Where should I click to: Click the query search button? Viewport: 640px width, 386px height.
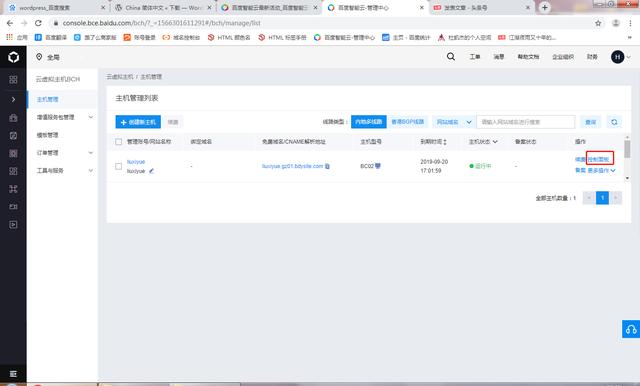click(x=590, y=122)
